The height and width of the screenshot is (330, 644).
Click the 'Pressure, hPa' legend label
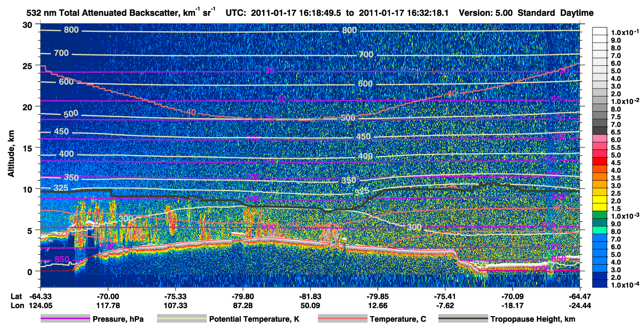[x=118, y=319]
